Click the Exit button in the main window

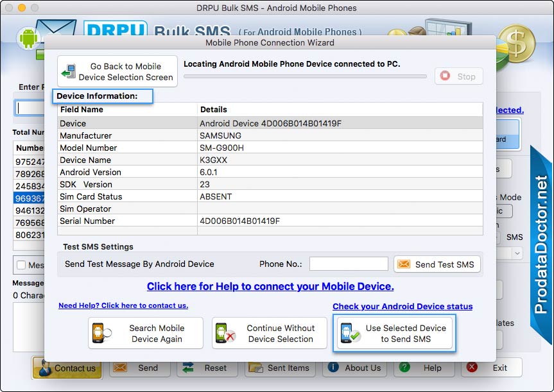[492, 368]
